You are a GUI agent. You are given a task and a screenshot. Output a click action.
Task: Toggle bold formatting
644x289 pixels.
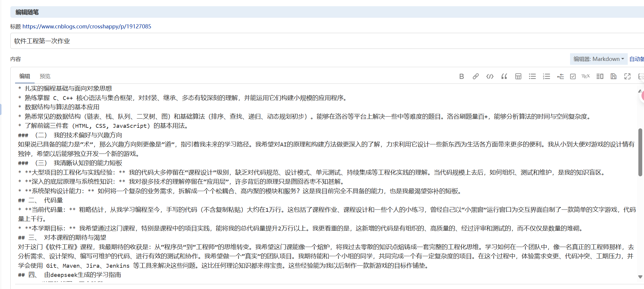[x=462, y=76]
